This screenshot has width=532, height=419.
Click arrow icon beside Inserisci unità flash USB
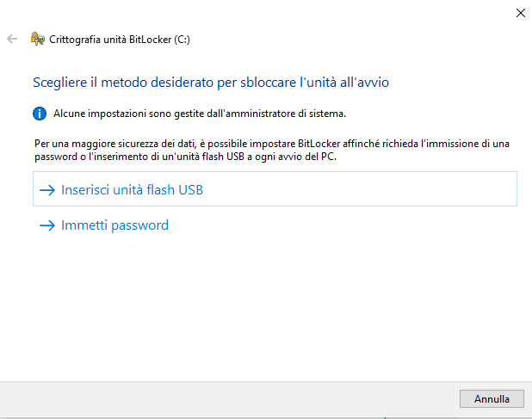(x=47, y=190)
